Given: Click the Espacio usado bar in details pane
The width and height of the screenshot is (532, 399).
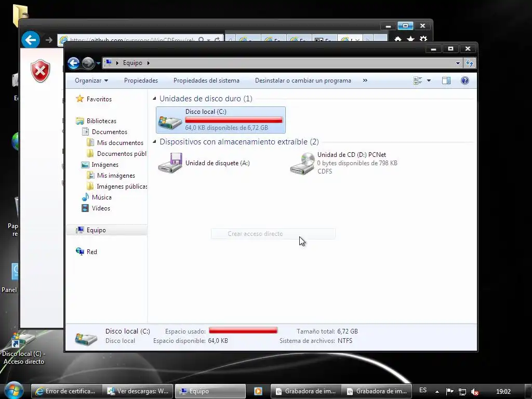Looking at the screenshot, I should click(243, 330).
